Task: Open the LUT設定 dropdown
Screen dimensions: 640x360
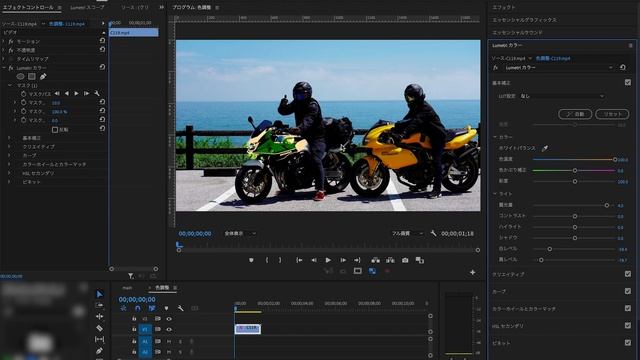Action: [562, 96]
